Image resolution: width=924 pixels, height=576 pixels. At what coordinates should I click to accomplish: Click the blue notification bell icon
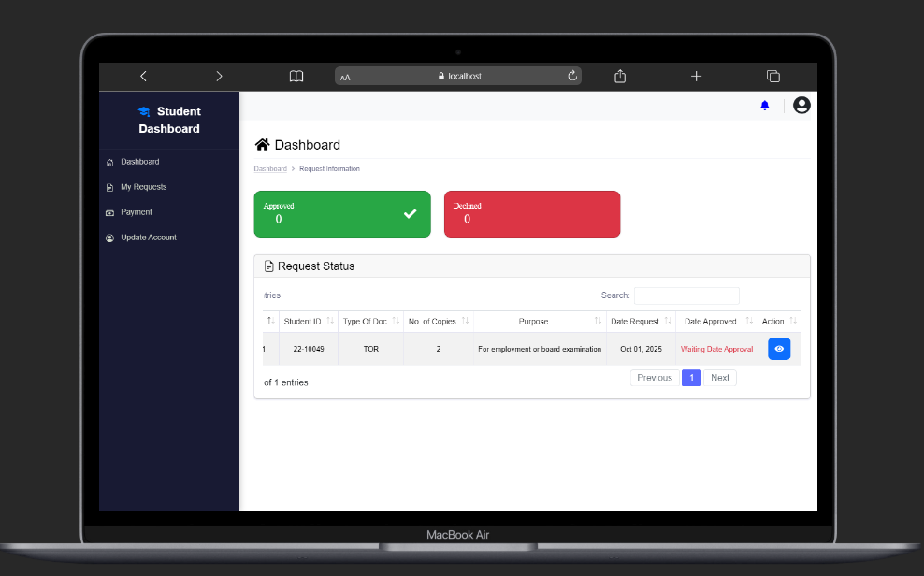coord(764,106)
